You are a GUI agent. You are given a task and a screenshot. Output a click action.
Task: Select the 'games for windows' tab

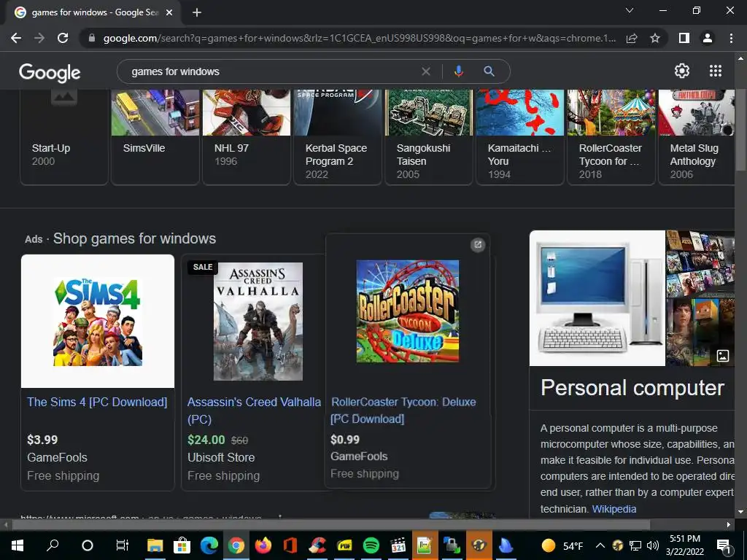coord(94,12)
